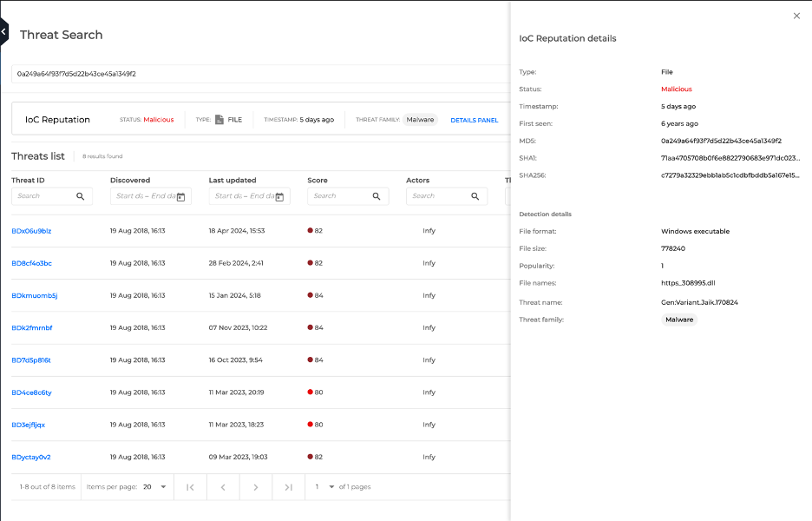Open the Discovered date calendar picker
The image size is (812, 521).
(180, 196)
